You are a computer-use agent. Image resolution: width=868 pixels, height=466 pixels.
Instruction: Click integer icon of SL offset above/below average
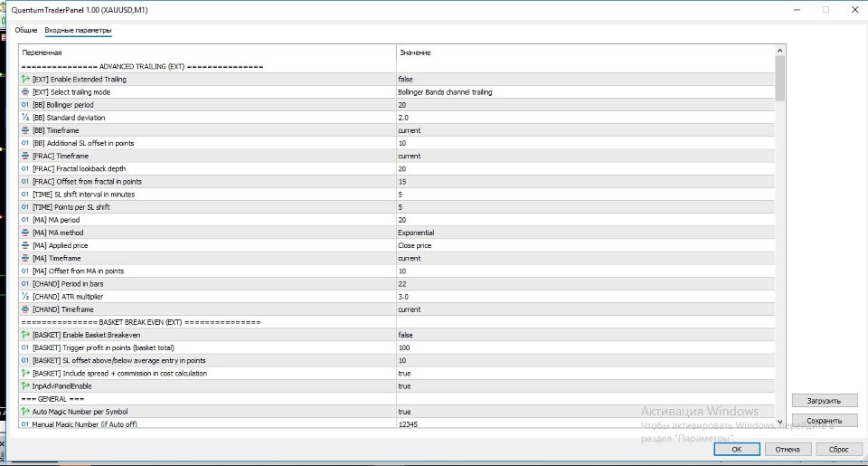coord(25,360)
